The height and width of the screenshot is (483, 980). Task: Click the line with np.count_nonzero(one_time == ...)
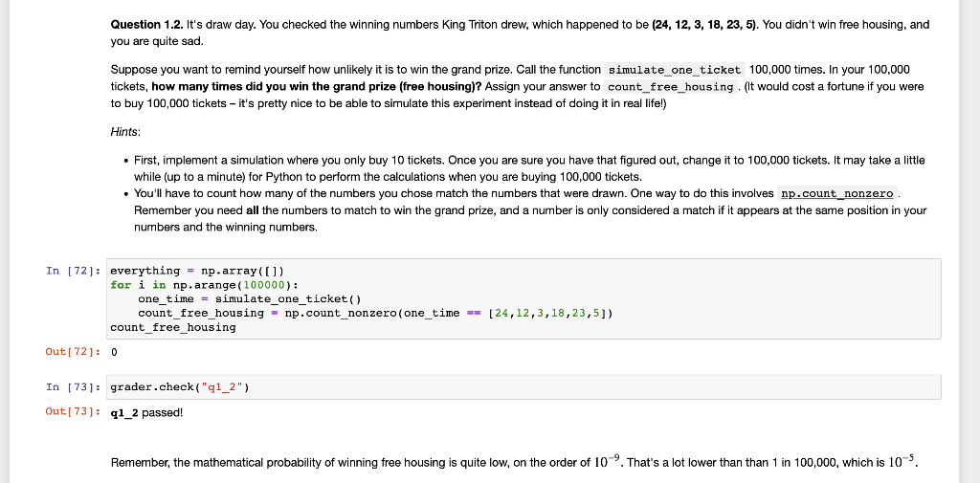tap(375, 313)
